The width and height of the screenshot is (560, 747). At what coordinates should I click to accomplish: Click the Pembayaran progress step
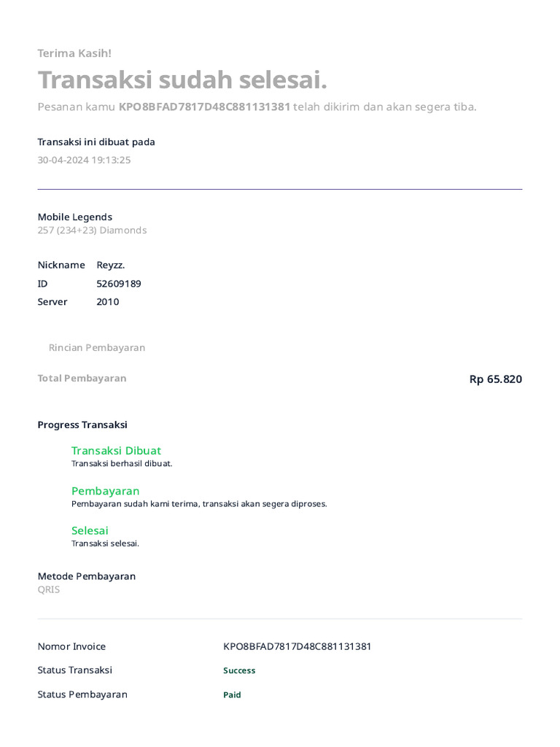[105, 491]
